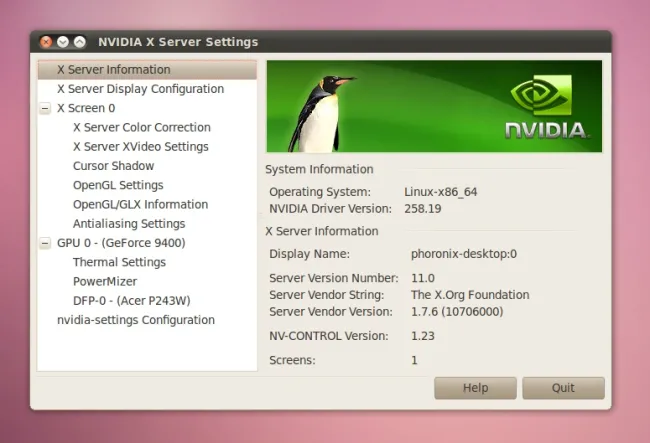The image size is (650, 443).
Task: Click the Server Vendor String label
Action: tap(327, 295)
